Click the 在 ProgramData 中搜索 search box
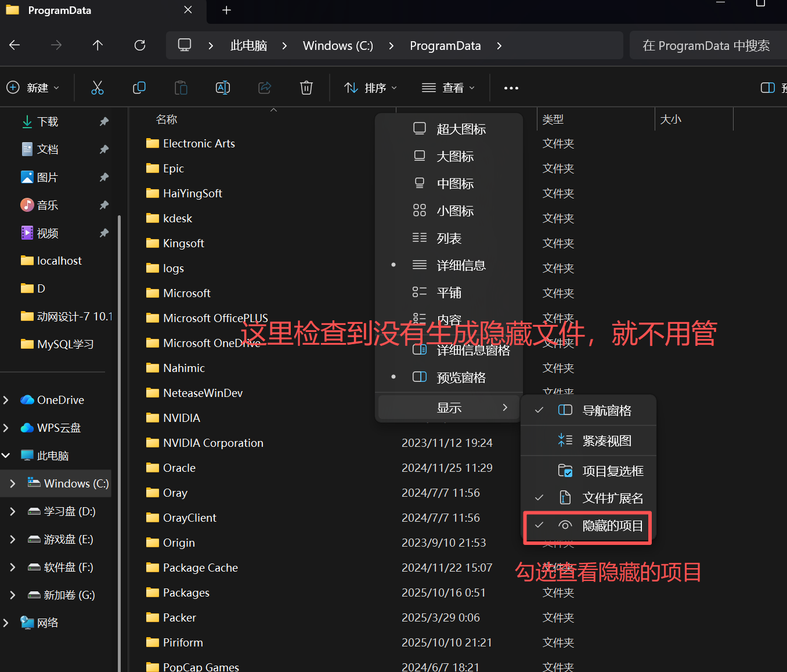Image resolution: width=787 pixels, height=672 pixels. point(708,45)
